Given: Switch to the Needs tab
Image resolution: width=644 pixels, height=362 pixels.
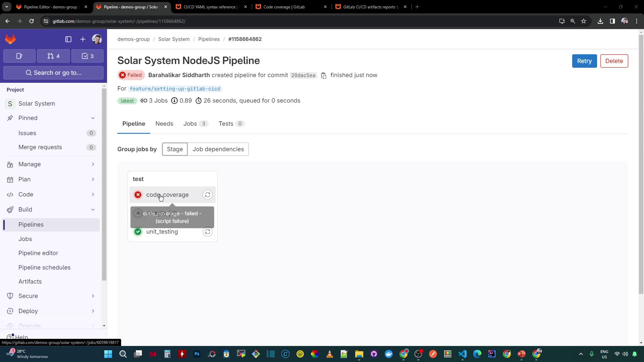Looking at the screenshot, I should click(164, 124).
